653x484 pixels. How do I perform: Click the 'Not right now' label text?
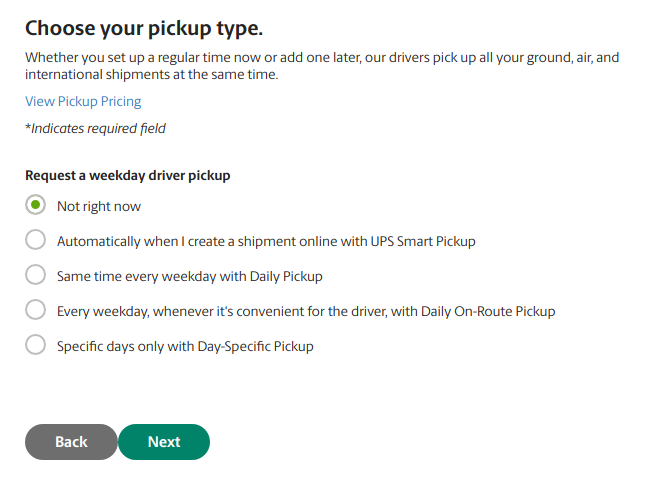99,207
